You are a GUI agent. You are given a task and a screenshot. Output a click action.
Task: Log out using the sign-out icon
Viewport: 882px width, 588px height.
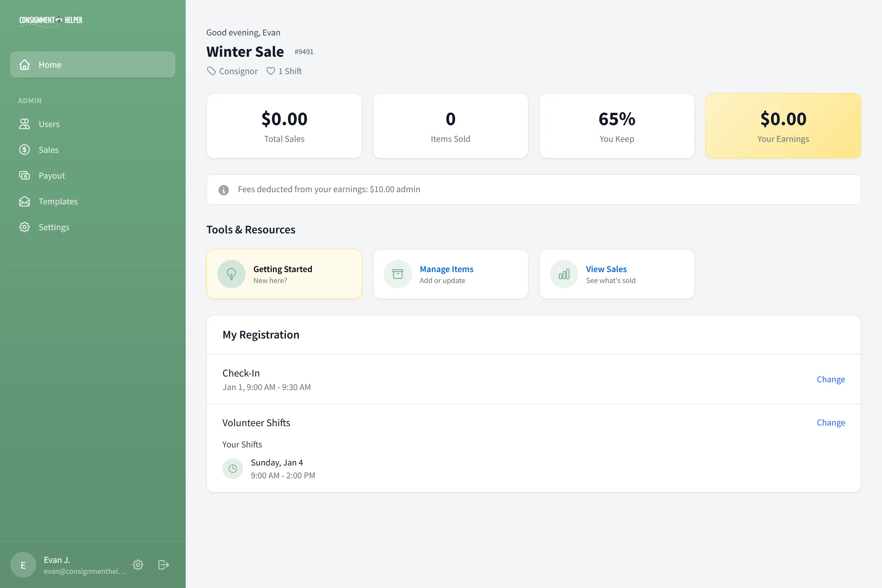[163, 565]
